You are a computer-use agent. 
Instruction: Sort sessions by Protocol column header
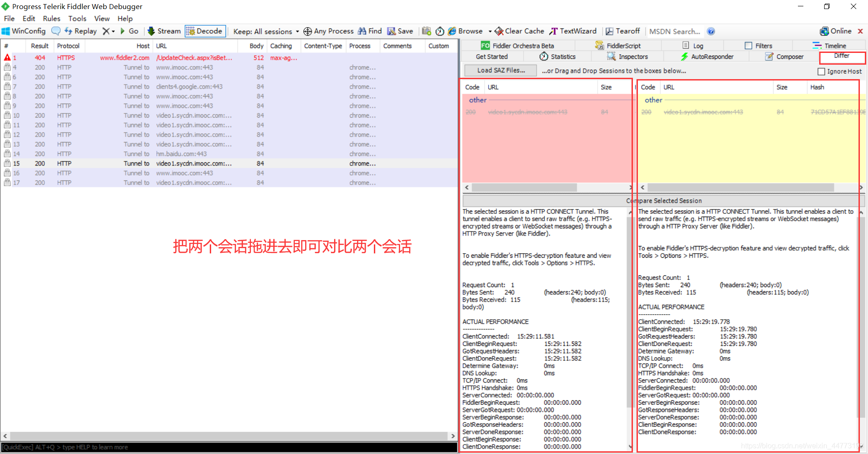coord(68,46)
